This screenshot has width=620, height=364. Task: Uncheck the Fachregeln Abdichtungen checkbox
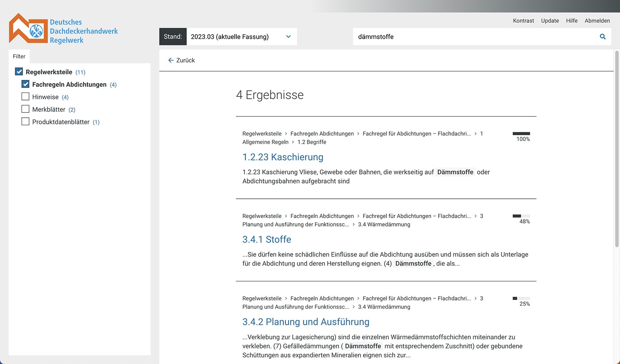pos(26,84)
